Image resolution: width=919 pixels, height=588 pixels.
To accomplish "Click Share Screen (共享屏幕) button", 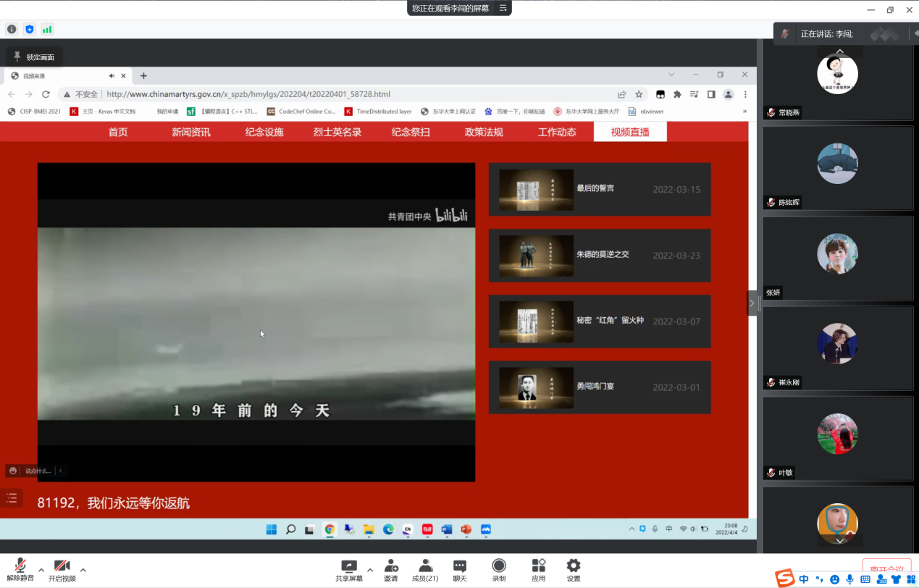I will pyautogui.click(x=349, y=569).
